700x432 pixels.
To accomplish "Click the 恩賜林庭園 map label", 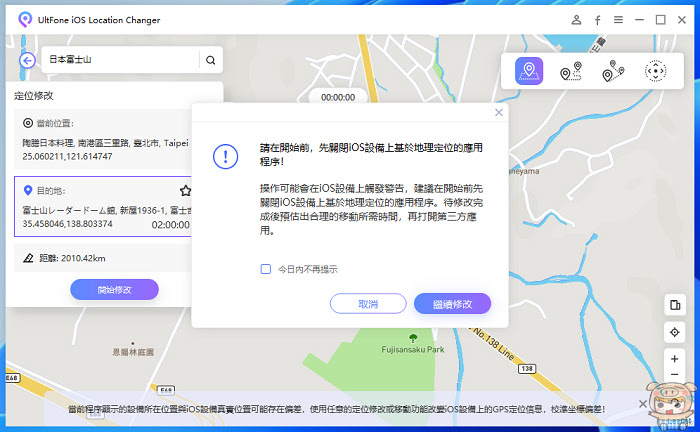I will pos(133,352).
